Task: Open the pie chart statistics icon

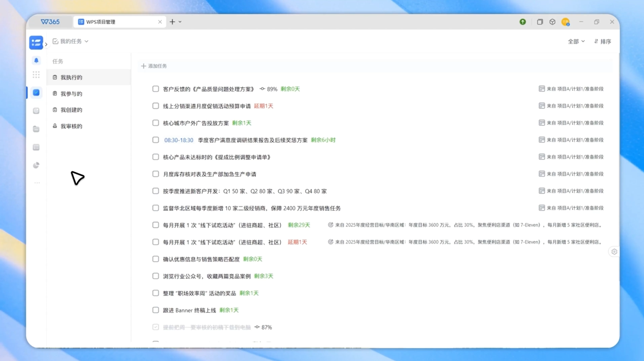Action: tap(36, 165)
